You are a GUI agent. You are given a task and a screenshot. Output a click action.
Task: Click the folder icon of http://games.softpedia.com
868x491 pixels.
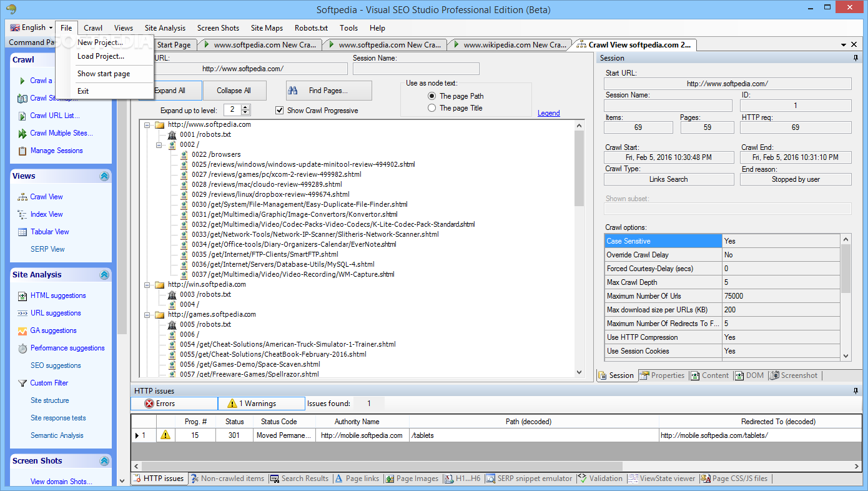tap(160, 314)
